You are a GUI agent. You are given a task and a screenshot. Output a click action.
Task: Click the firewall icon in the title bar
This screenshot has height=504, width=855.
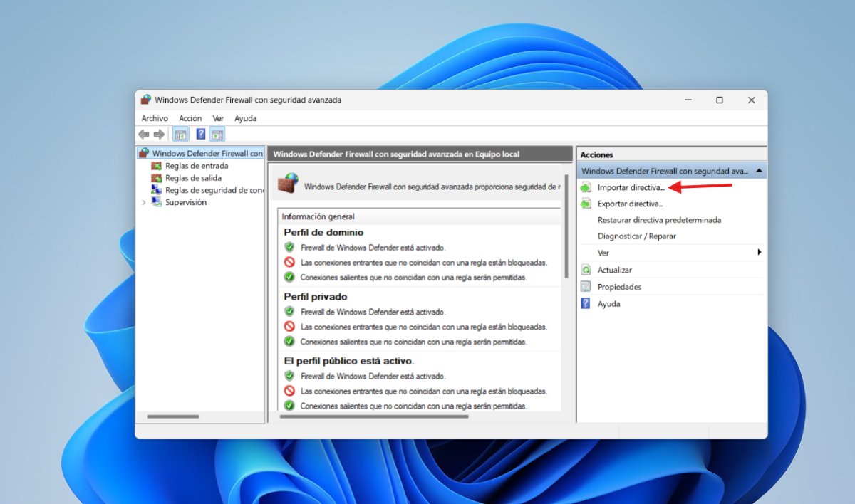(146, 100)
